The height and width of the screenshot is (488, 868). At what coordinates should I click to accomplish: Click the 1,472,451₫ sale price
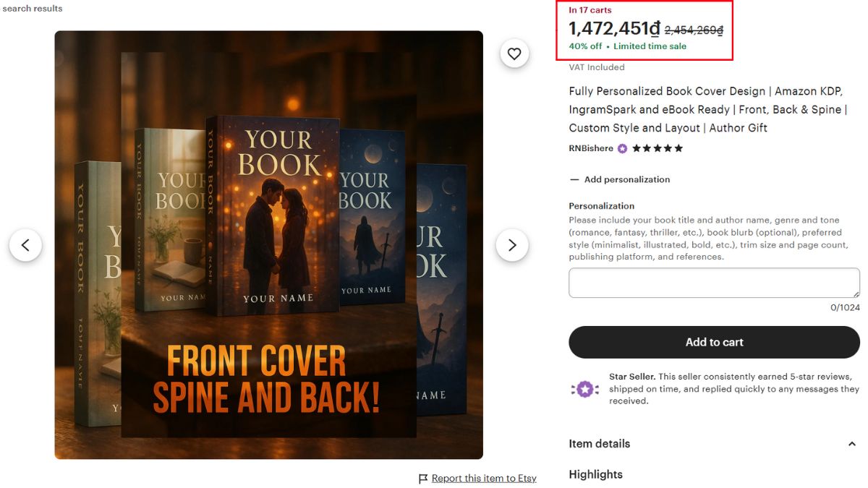tap(614, 29)
